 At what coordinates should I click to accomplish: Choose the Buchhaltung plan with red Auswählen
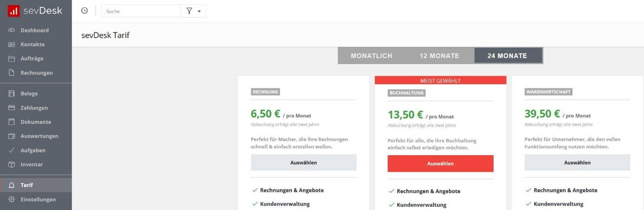[x=440, y=164]
